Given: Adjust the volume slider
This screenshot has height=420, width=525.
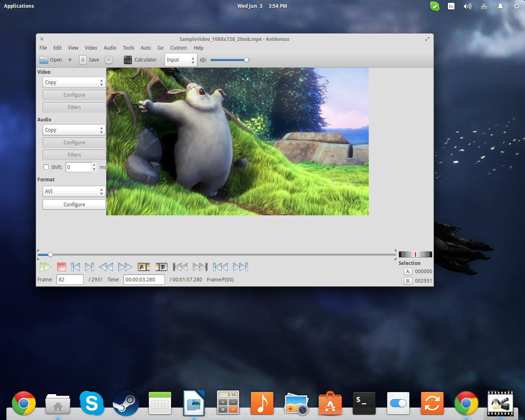Looking at the screenshot, I should (230, 60).
